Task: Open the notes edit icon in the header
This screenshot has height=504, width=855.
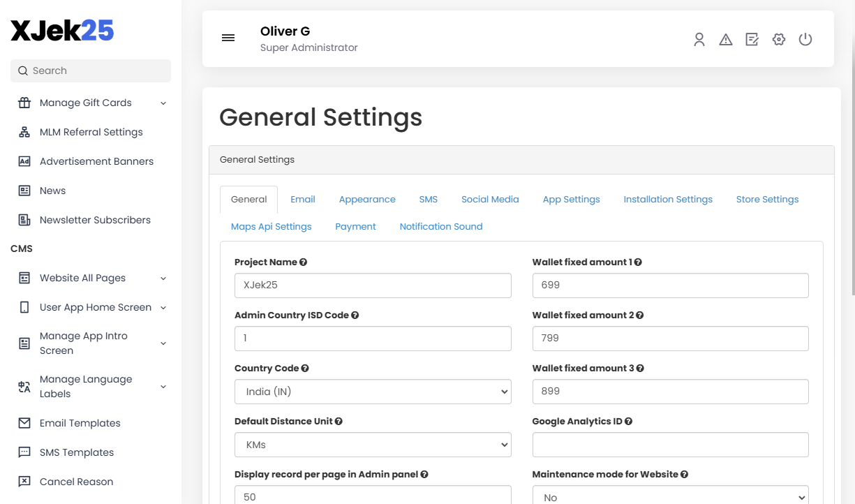Action: click(x=752, y=39)
